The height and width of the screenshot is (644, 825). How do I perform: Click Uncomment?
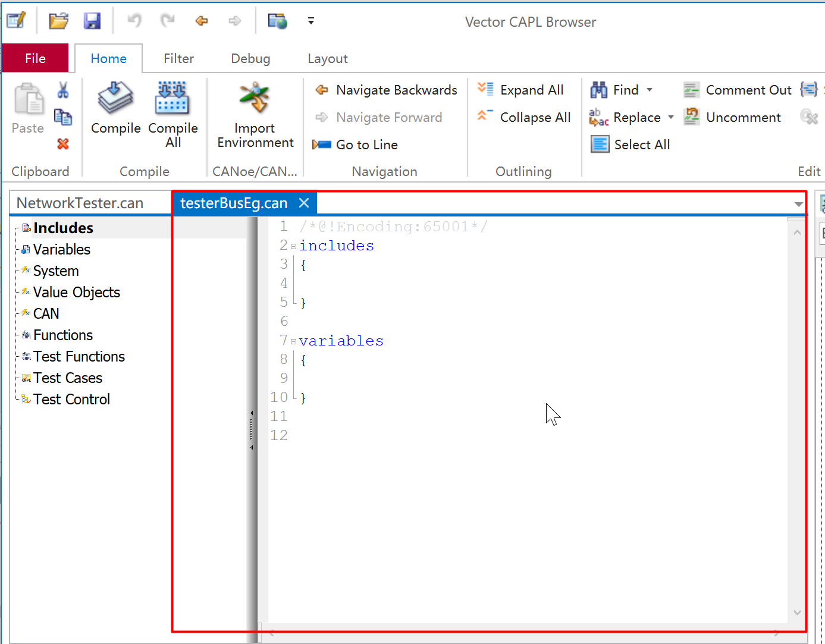point(732,117)
